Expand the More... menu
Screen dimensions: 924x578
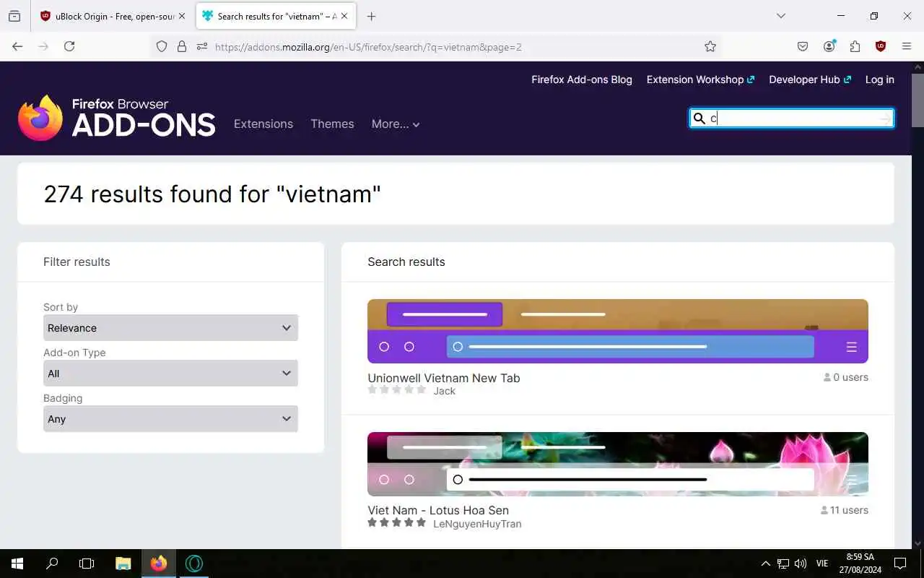[x=396, y=124]
